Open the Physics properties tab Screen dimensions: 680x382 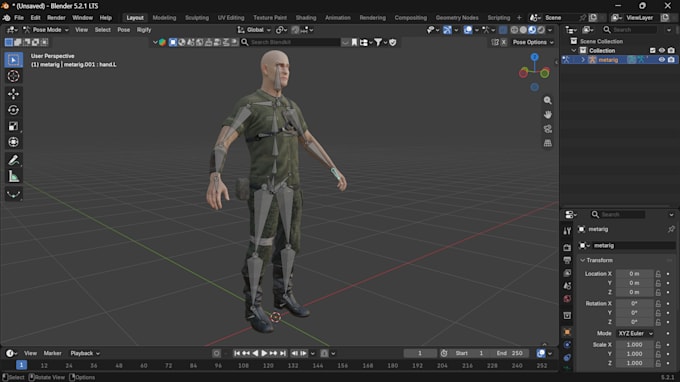click(x=567, y=345)
